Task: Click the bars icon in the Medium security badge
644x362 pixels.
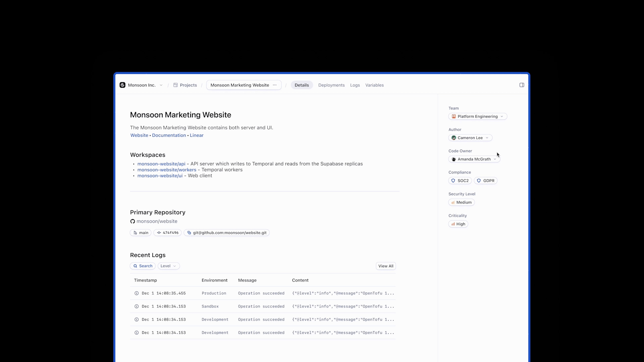Action: [453, 202]
